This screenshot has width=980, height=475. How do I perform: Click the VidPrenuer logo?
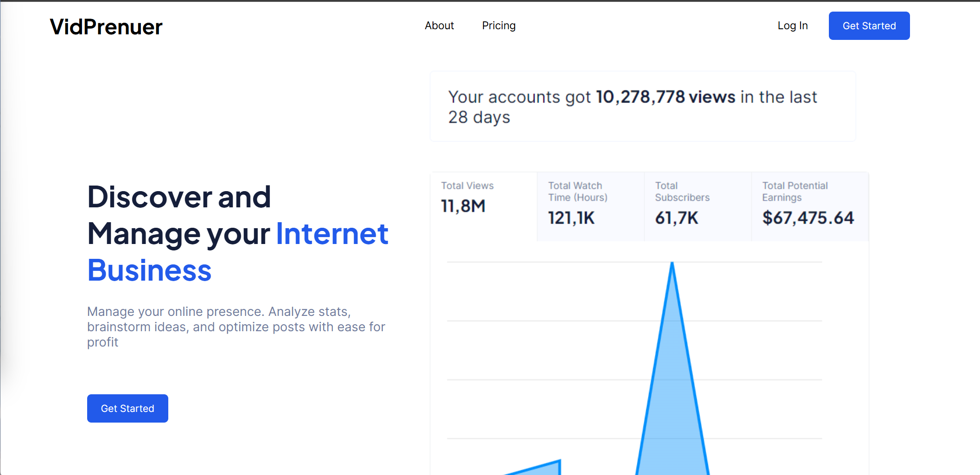pyautogui.click(x=106, y=27)
